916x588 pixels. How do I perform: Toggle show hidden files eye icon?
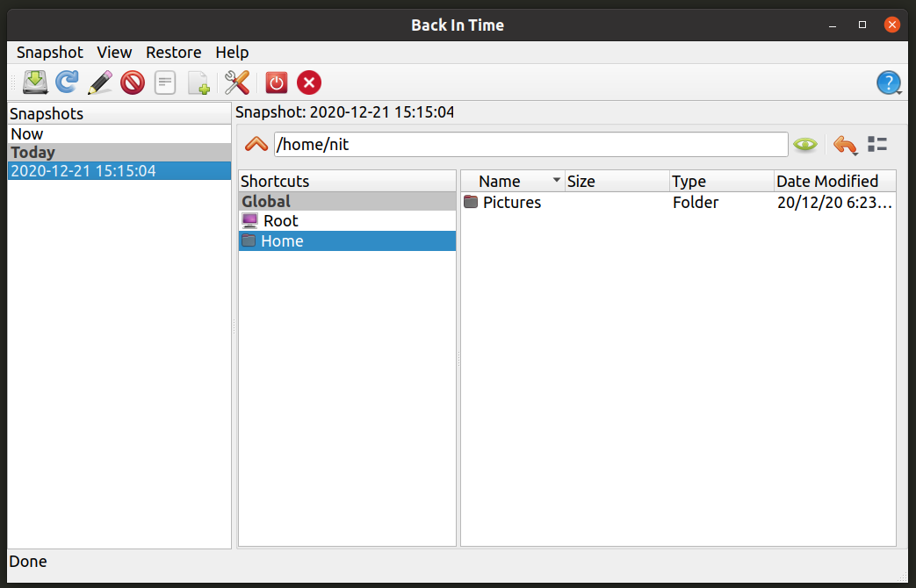(x=805, y=144)
